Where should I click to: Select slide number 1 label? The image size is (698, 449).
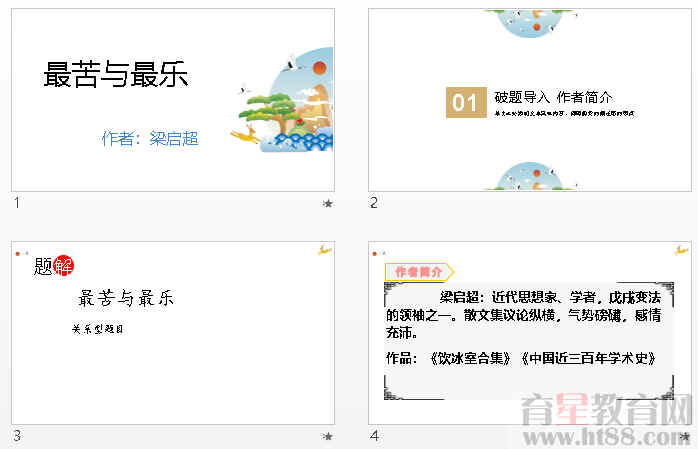coord(17,203)
